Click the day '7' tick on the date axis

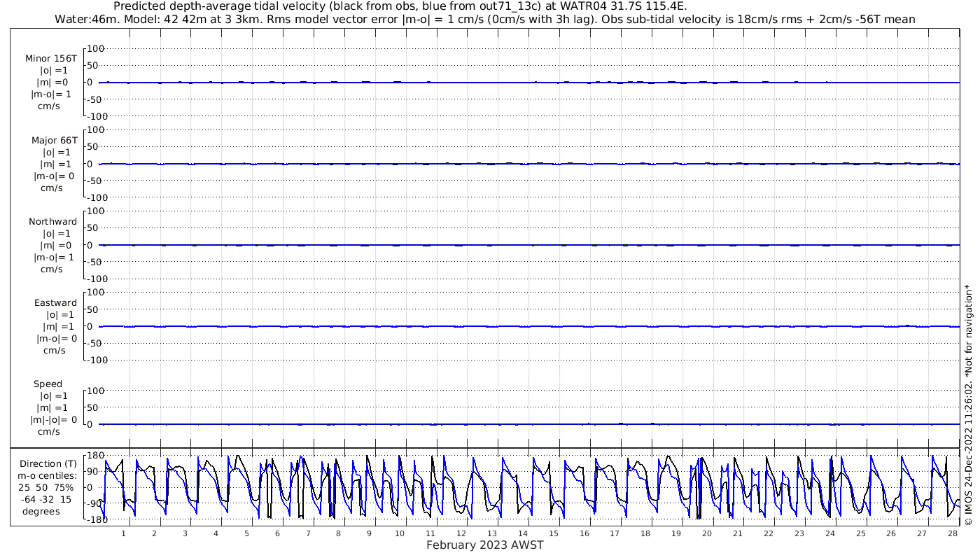(307, 533)
